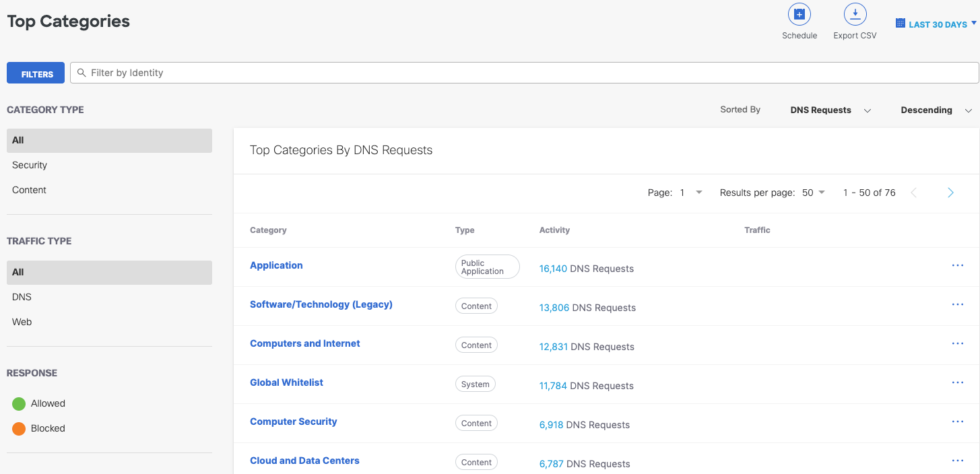Click the 6,787 DNS requests count
The height and width of the screenshot is (474, 980).
pyautogui.click(x=552, y=464)
